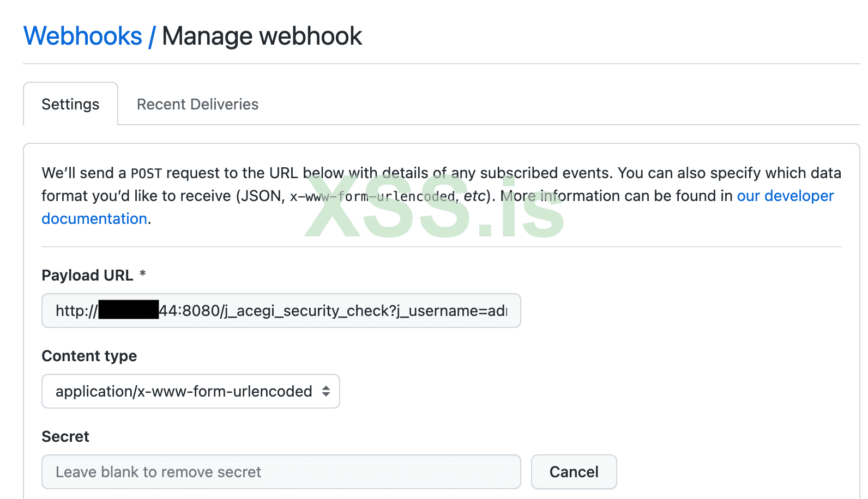The width and height of the screenshot is (868, 499).
Task: Click the Webhooks breadcrumb link
Action: point(83,36)
